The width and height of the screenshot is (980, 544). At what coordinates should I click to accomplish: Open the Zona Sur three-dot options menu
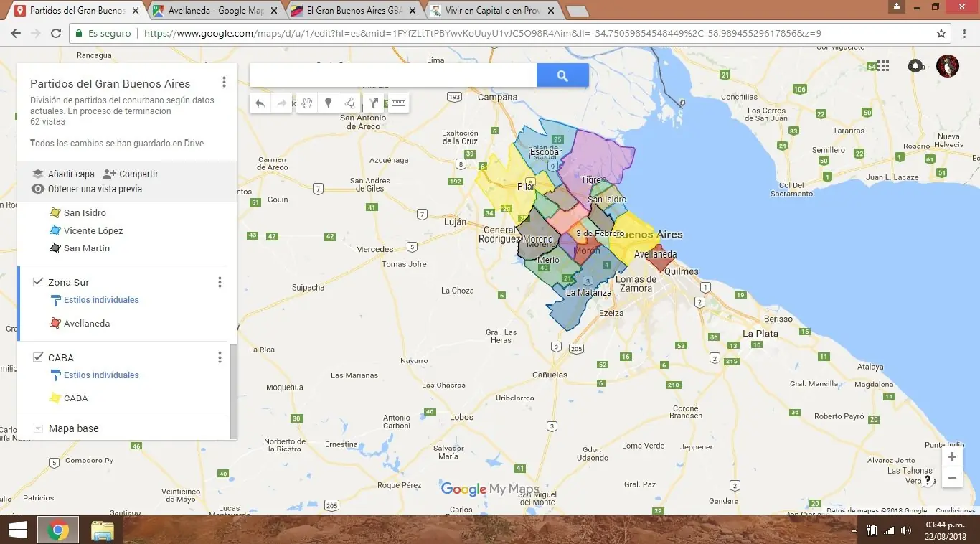point(220,281)
